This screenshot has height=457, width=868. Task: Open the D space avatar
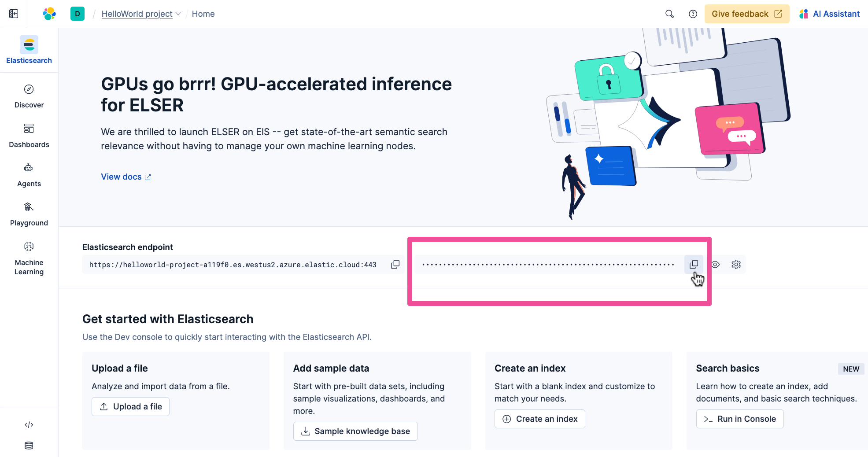(x=78, y=14)
